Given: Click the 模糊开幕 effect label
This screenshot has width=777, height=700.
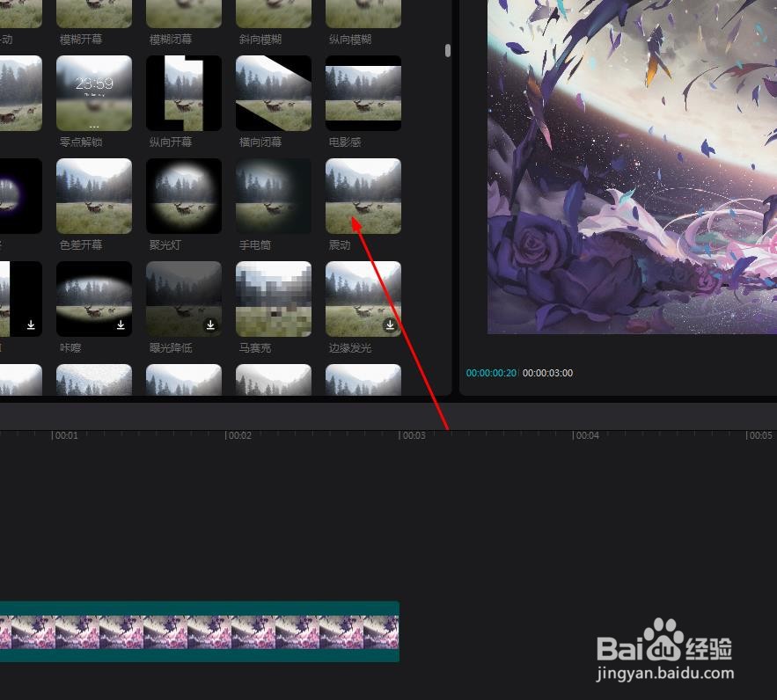Looking at the screenshot, I should (81, 39).
